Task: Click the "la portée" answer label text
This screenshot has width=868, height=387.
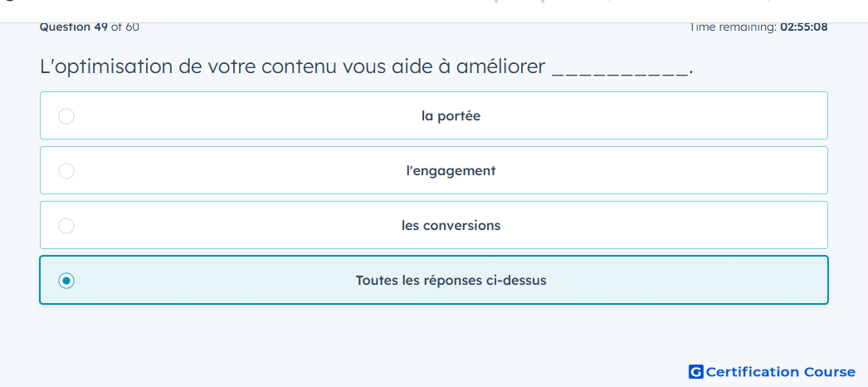Action: pos(451,116)
